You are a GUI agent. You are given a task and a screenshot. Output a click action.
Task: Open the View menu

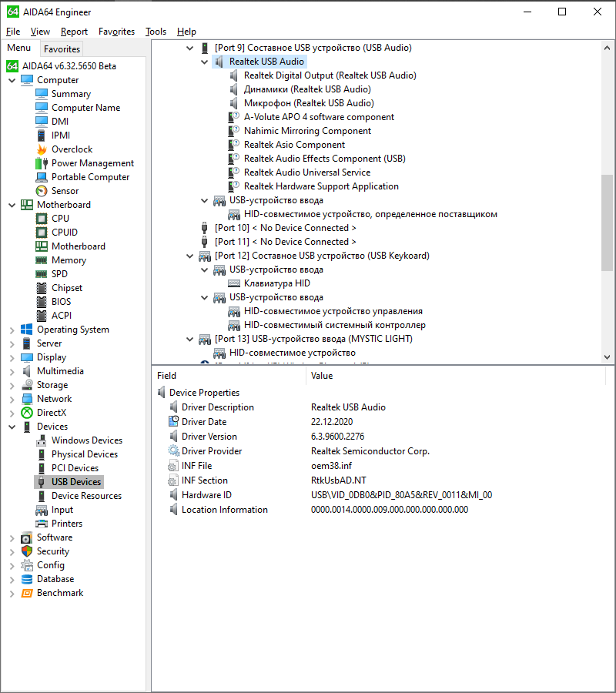click(x=40, y=32)
